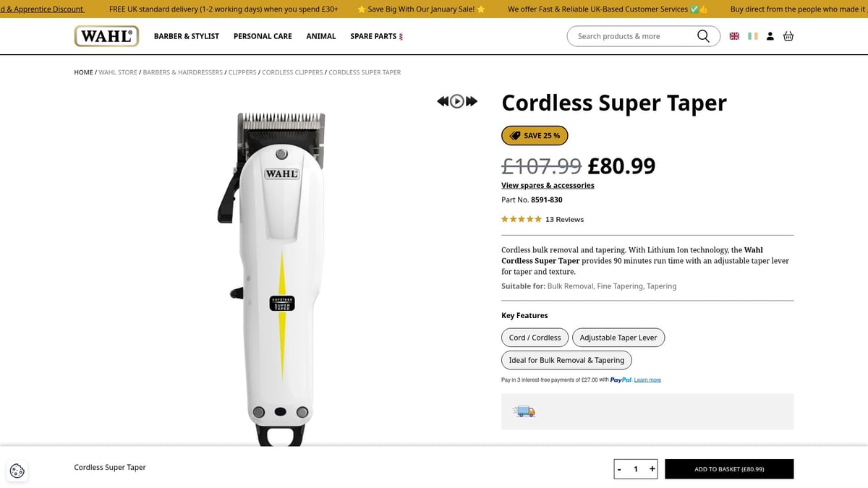Open the 13 Reviews link

point(563,219)
